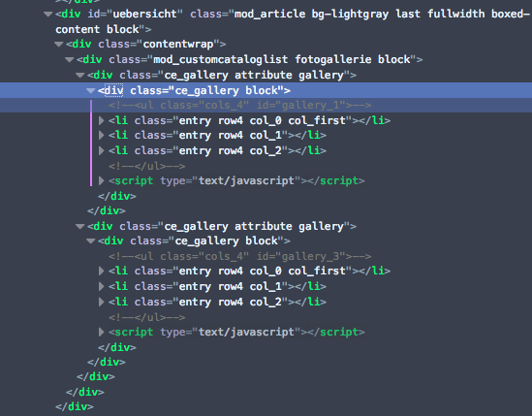Image resolution: width=532 pixels, height=416 pixels.
Task: Expand col_2 li arrow under gallery_1 comment
Action: (101, 150)
